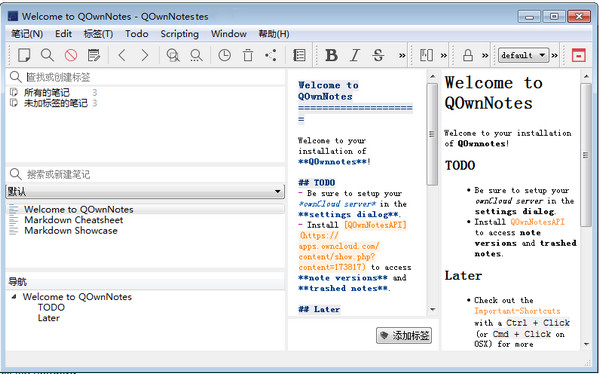Image resolution: width=600 pixels, height=374 pixels.
Task: Open the todo list icon
Action: coord(299,55)
